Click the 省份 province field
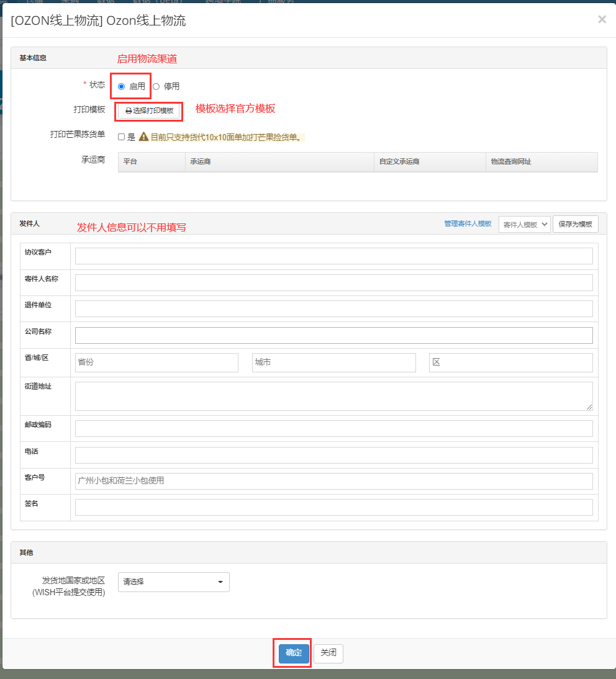The height and width of the screenshot is (679, 616). pos(156,362)
